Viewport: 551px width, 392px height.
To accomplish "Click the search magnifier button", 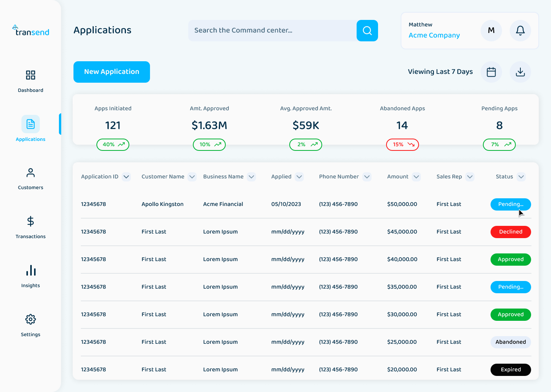I will tap(367, 31).
